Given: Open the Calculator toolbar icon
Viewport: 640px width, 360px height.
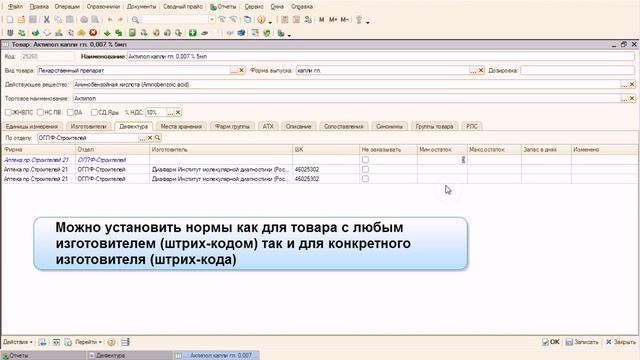Looking at the screenshot, I should (285, 20).
